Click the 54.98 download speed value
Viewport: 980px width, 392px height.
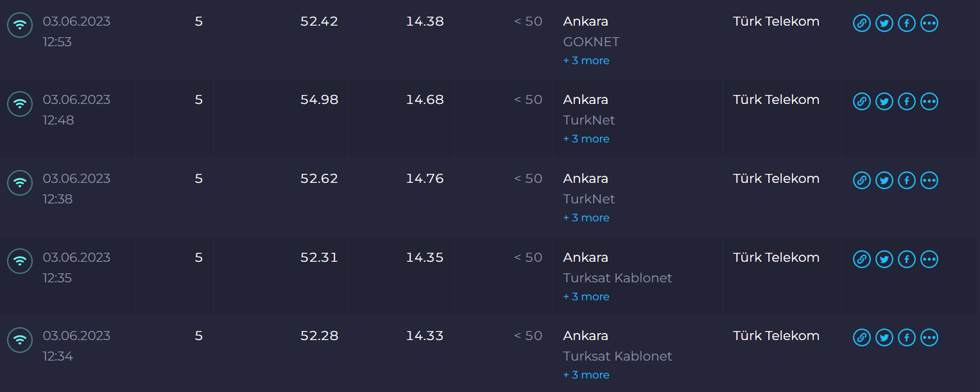(x=319, y=100)
